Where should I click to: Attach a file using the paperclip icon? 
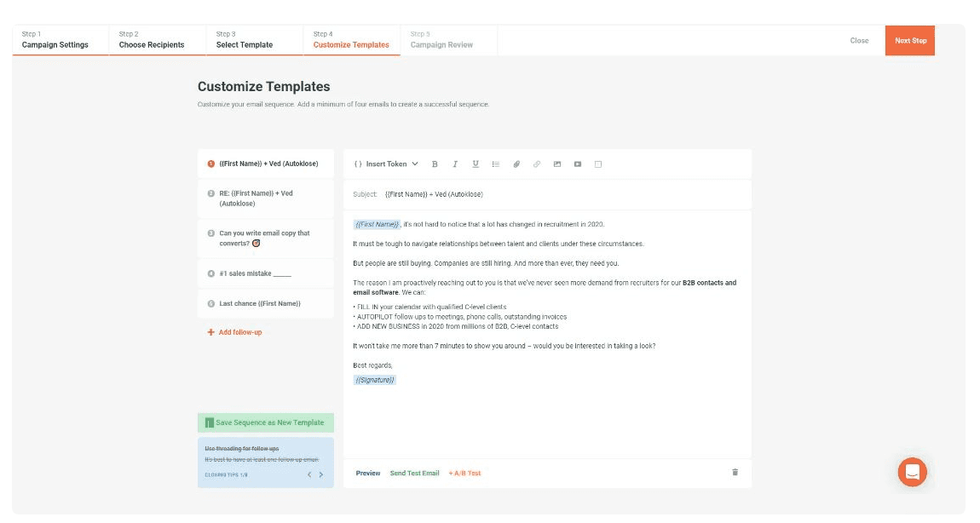[516, 164]
